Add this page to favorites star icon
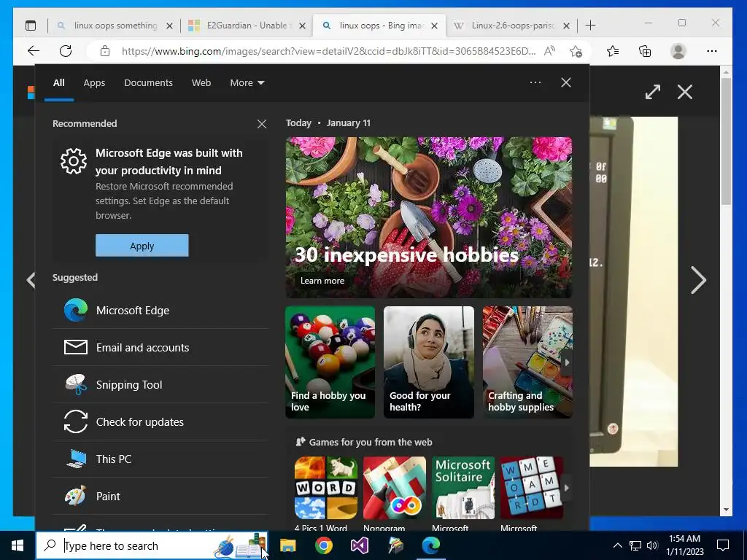Screen dimensions: 747x560 [576, 51]
